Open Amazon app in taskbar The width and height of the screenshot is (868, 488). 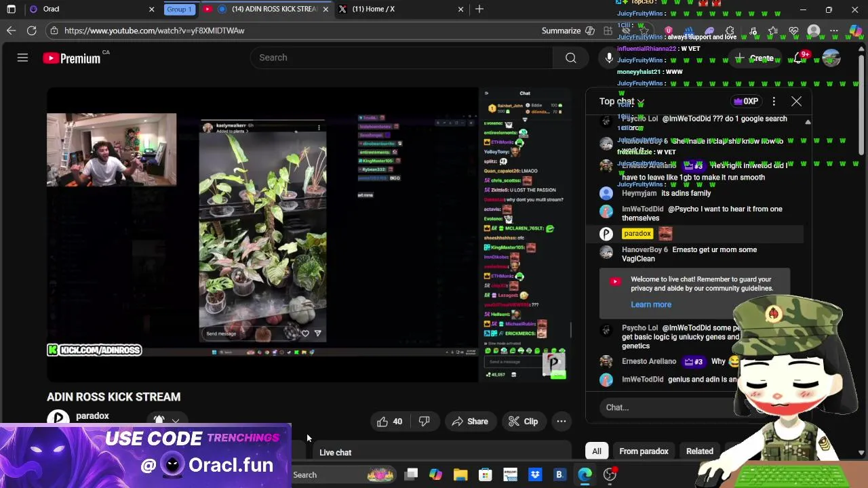510,475
